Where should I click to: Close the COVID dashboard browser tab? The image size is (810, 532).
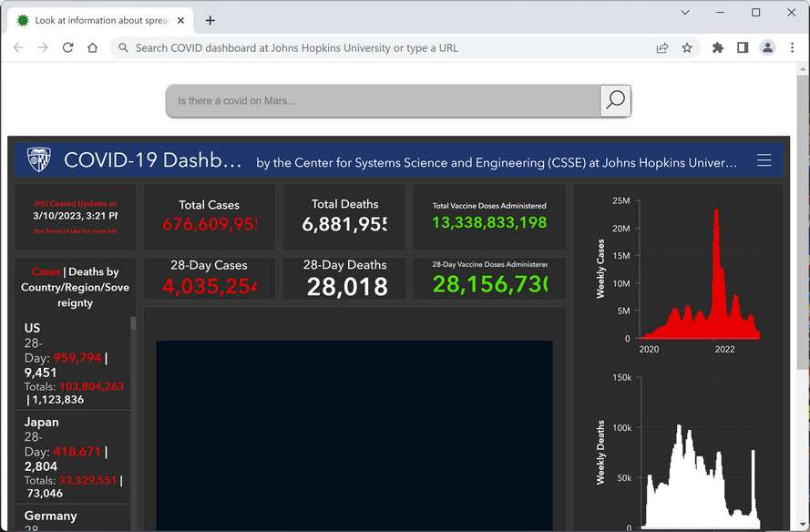click(x=180, y=21)
